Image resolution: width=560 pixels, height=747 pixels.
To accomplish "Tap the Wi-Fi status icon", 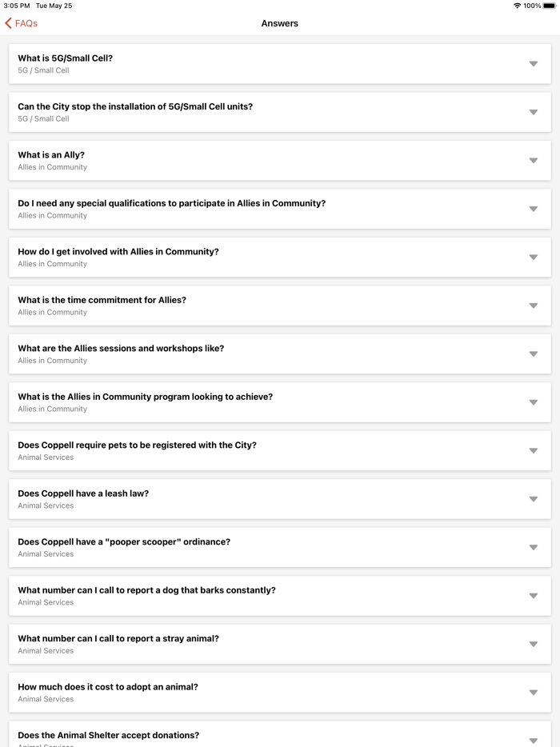I will 517,6.
